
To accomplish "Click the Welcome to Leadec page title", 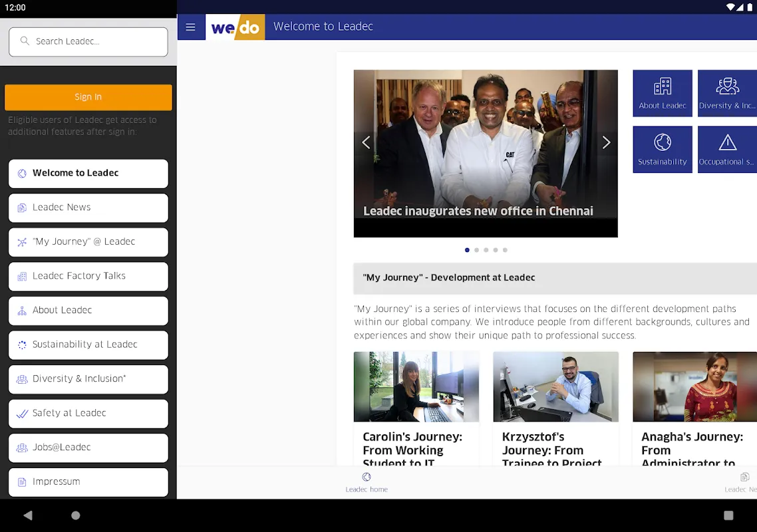I will click(x=323, y=27).
